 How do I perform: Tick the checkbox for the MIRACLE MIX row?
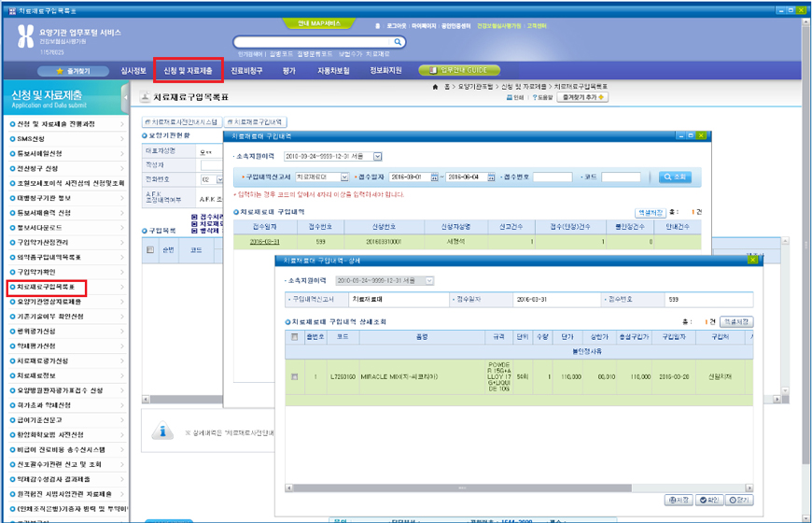click(295, 376)
